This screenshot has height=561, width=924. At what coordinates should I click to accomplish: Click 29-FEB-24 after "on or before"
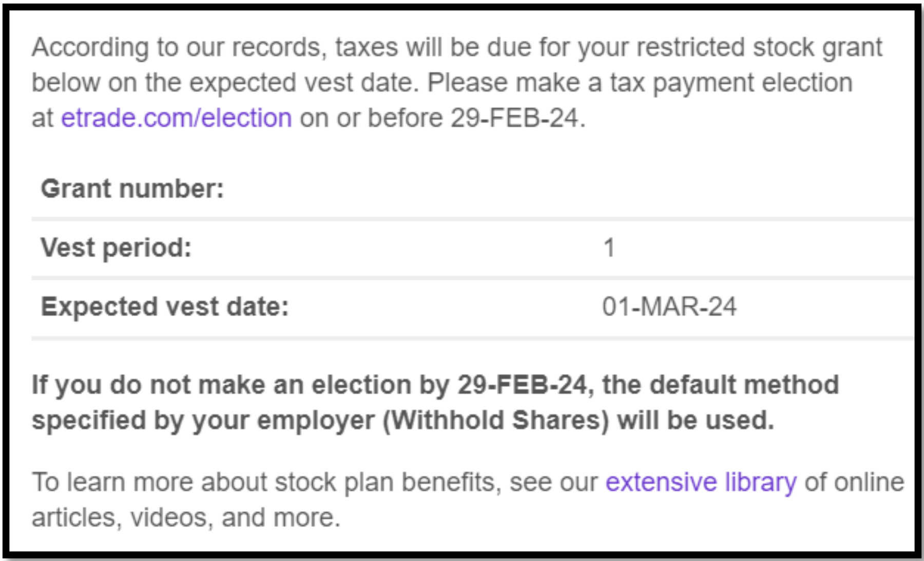point(514,118)
